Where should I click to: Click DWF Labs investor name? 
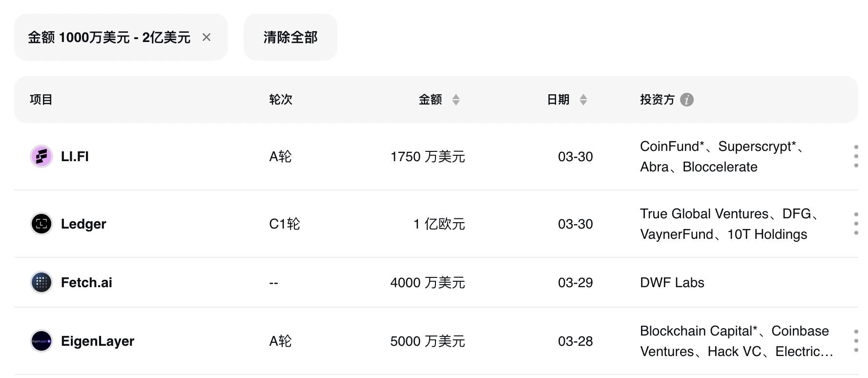tap(672, 283)
